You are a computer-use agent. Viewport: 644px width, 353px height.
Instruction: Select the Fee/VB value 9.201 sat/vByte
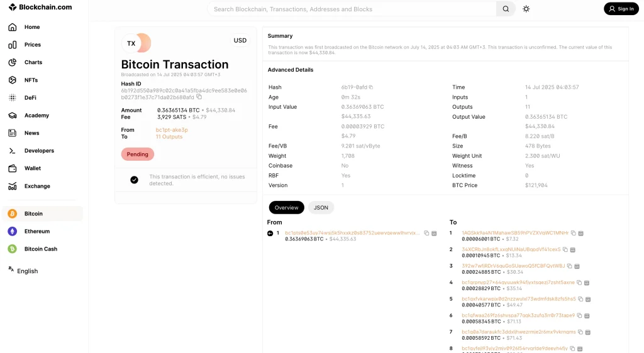[360, 146]
